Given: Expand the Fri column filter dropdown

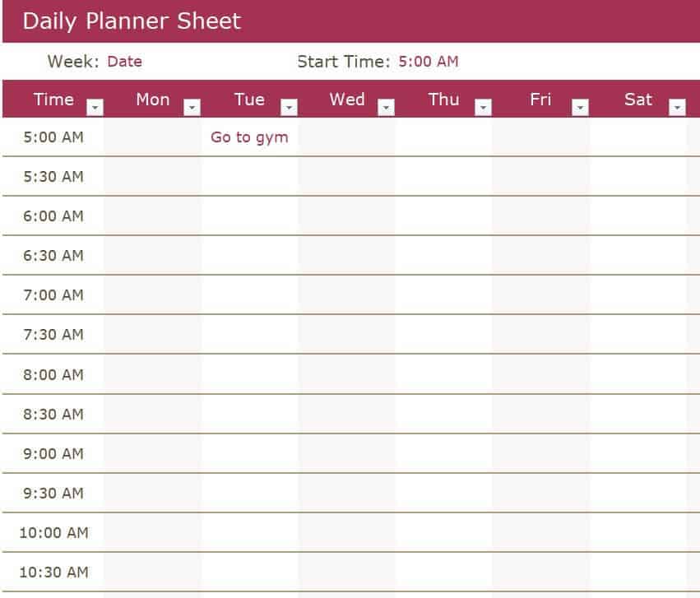Looking at the screenshot, I should [581, 108].
